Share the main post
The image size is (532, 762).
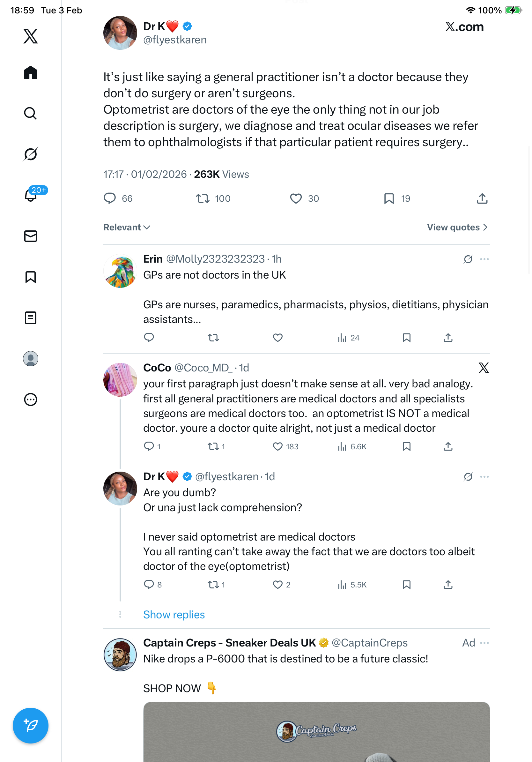point(482,198)
